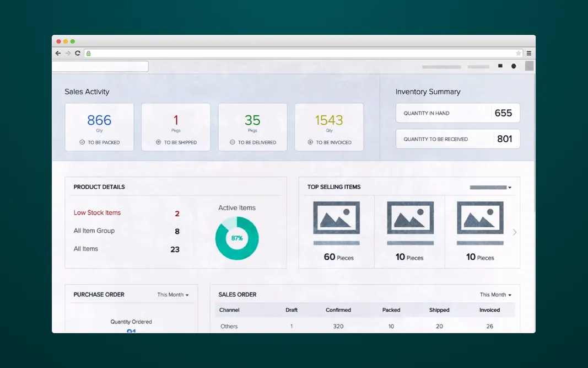588x368 pixels.
Task: Bookmark the page using the star icon
Action: pyautogui.click(x=517, y=53)
